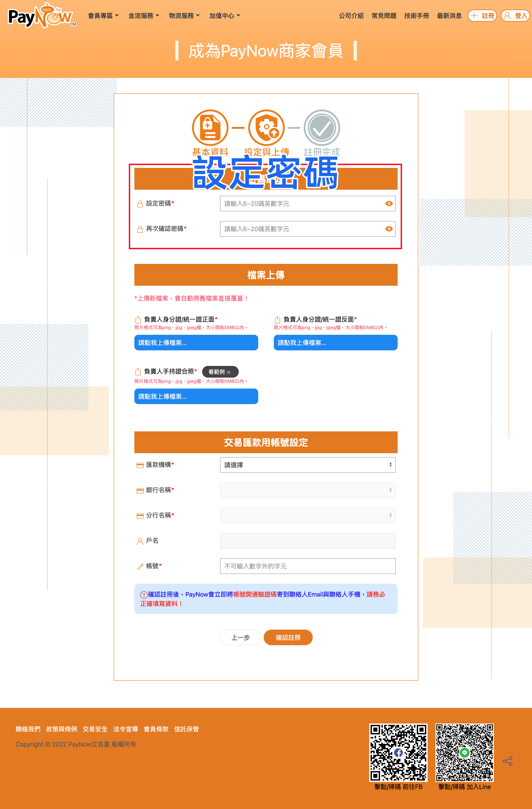Open 會員條款 footer link

(156, 729)
